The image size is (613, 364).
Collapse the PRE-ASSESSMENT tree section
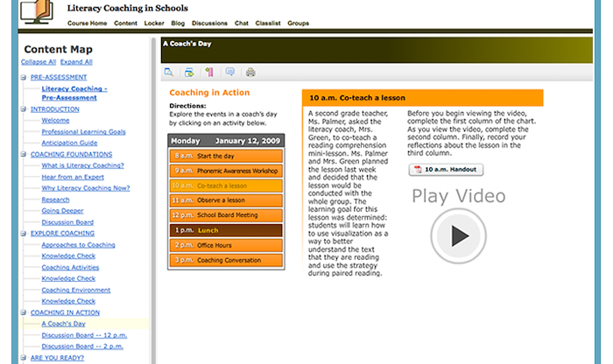click(x=24, y=78)
